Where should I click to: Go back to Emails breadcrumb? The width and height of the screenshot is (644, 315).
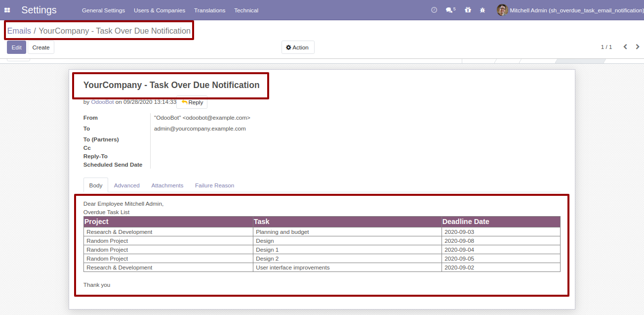19,31
